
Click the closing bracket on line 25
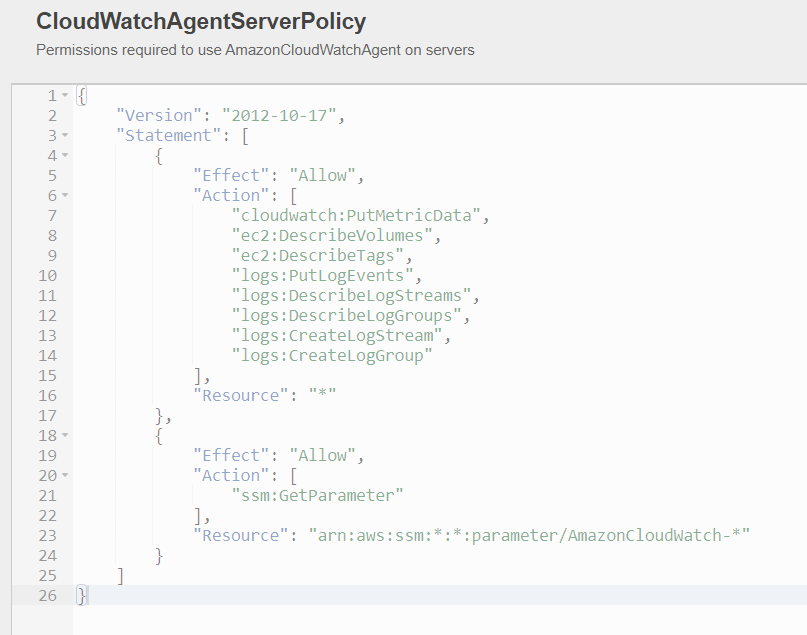point(120,576)
